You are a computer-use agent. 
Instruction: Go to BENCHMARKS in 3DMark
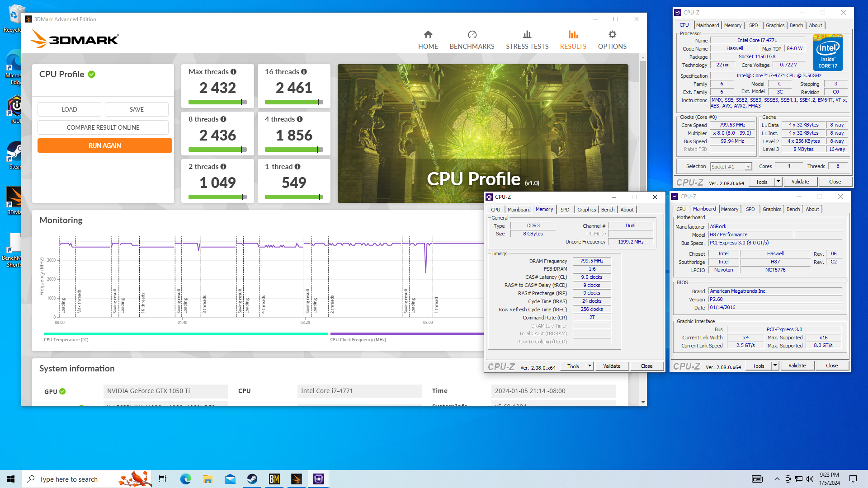click(x=472, y=40)
